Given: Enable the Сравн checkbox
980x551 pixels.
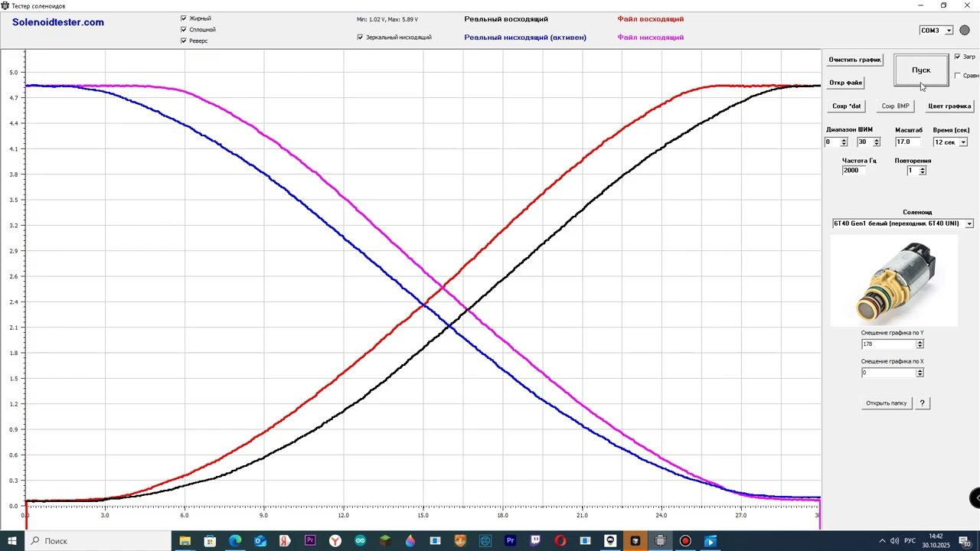Looking at the screenshot, I should coord(958,76).
